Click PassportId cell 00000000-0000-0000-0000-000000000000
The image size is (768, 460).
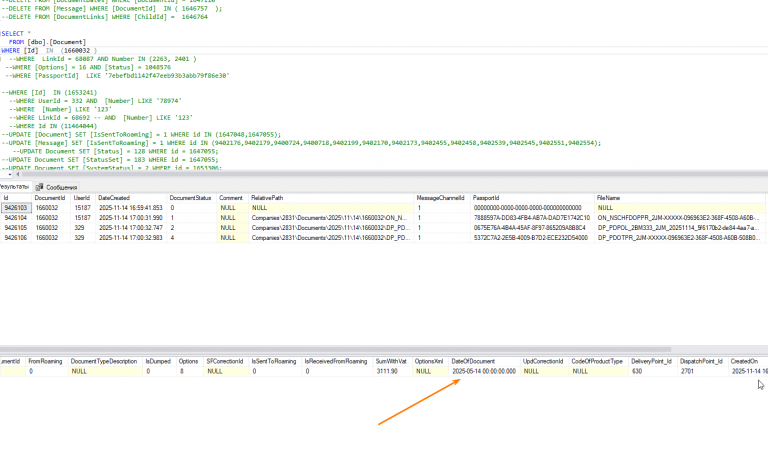(532, 208)
